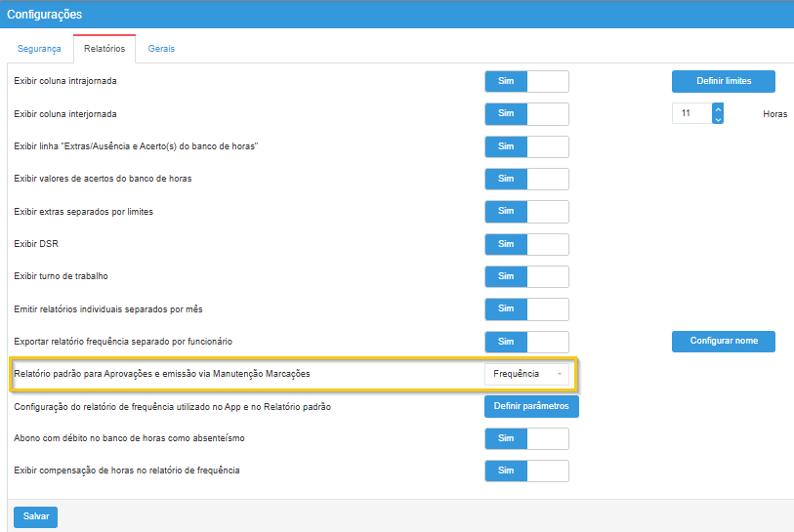
Task: Toggle Abono com débito como absenteísmo
Action: coord(526,438)
